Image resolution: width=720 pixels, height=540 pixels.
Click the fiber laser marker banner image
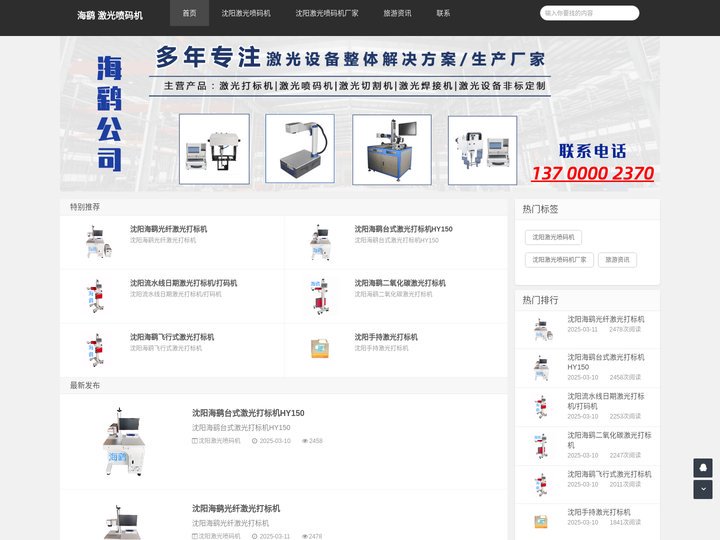(300, 149)
